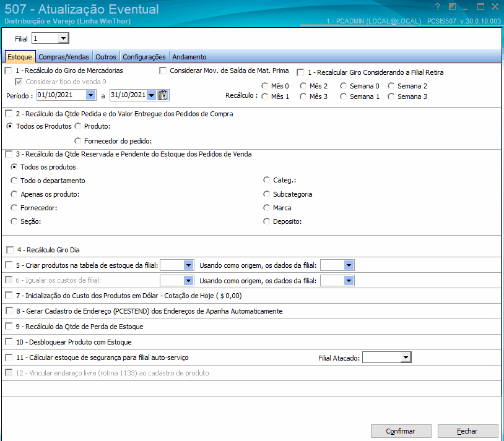The image size is (504, 441).
Task: Open the period start date dropdown
Action: click(x=90, y=95)
